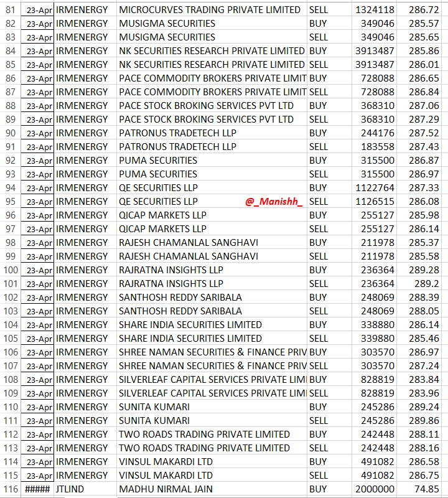Click price cell 289.86
The height and width of the screenshot is (498, 448).
point(419,420)
